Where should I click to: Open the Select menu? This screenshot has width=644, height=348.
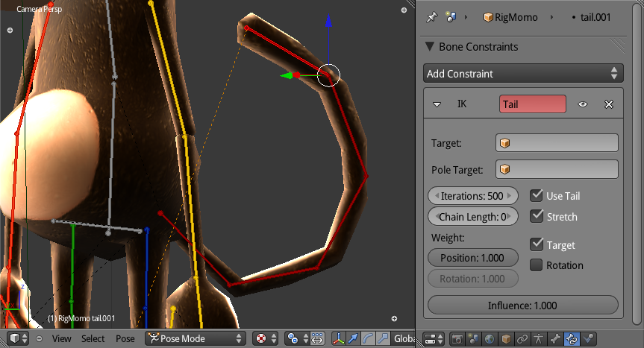point(93,338)
